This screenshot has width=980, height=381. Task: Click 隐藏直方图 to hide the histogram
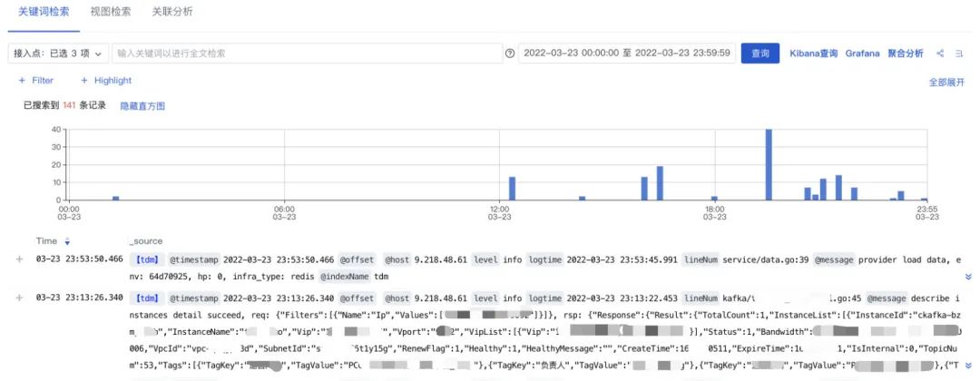(x=142, y=106)
